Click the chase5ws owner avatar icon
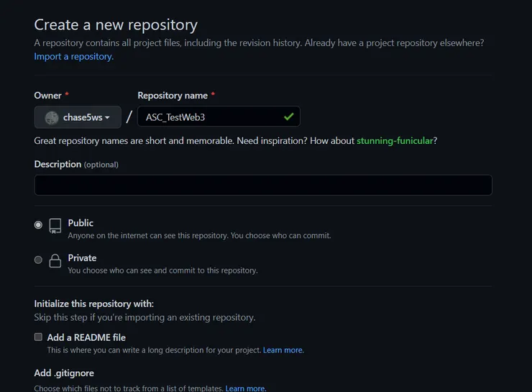532x392 pixels. [x=52, y=117]
